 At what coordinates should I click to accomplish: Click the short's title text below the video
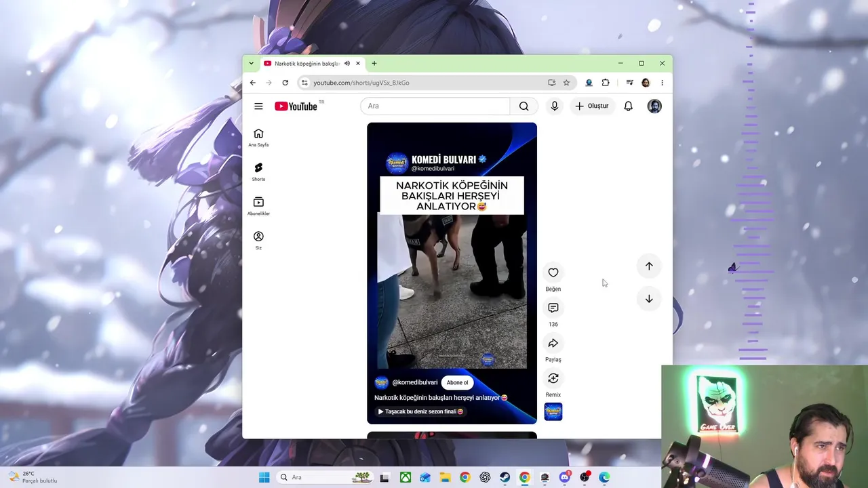(441, 398)
